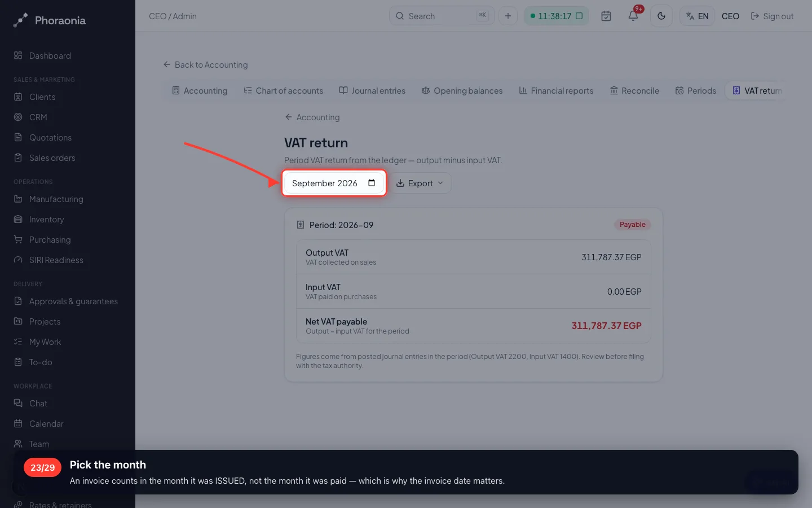The image size is (812, 508).
Task: Toggle dark mode moon icon
Action: pyautogui.click(x=661, y=16)
